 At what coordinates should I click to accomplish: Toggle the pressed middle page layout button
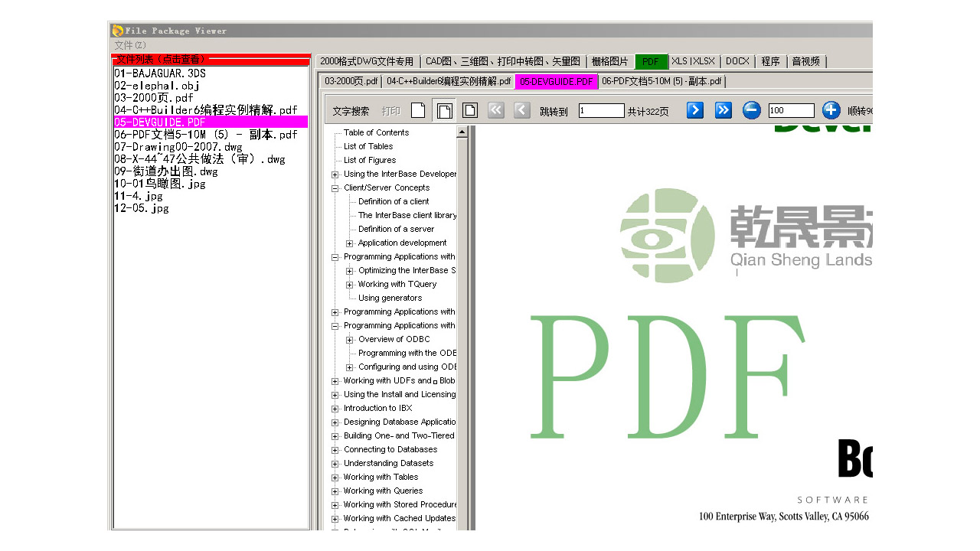pyautogui.click(x=444, y=110)
